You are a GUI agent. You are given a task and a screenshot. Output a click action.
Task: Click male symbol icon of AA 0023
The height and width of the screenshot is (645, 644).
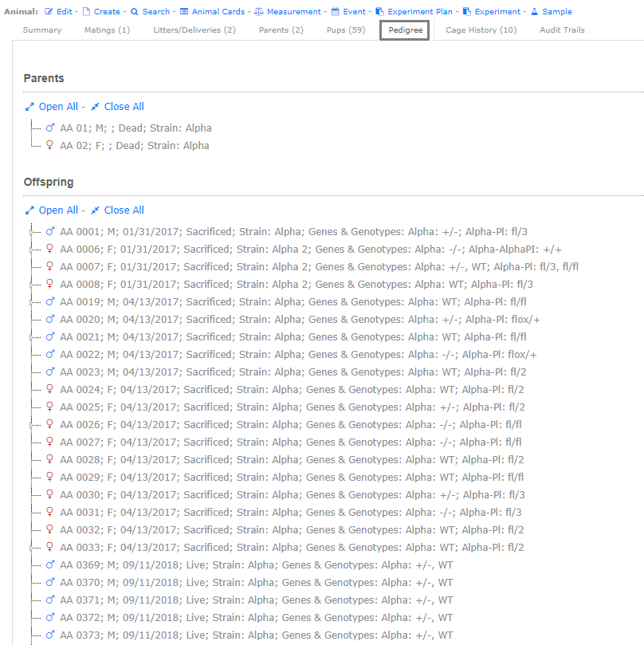pyautogui.click(x=49, y=372)
